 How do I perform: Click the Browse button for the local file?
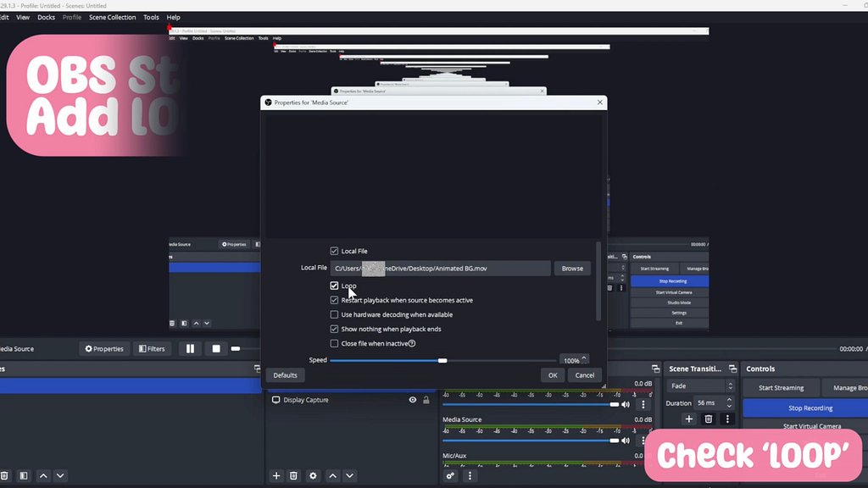pyautogui.click(x=572, y=268)
